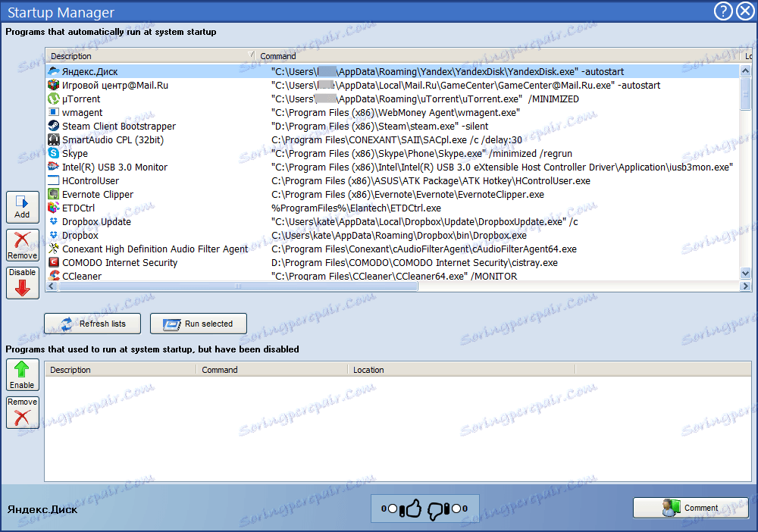The height and width of the screenshot is (532, 758).
Task: Select the Skype entry
Action: click(x=393, y=153)
